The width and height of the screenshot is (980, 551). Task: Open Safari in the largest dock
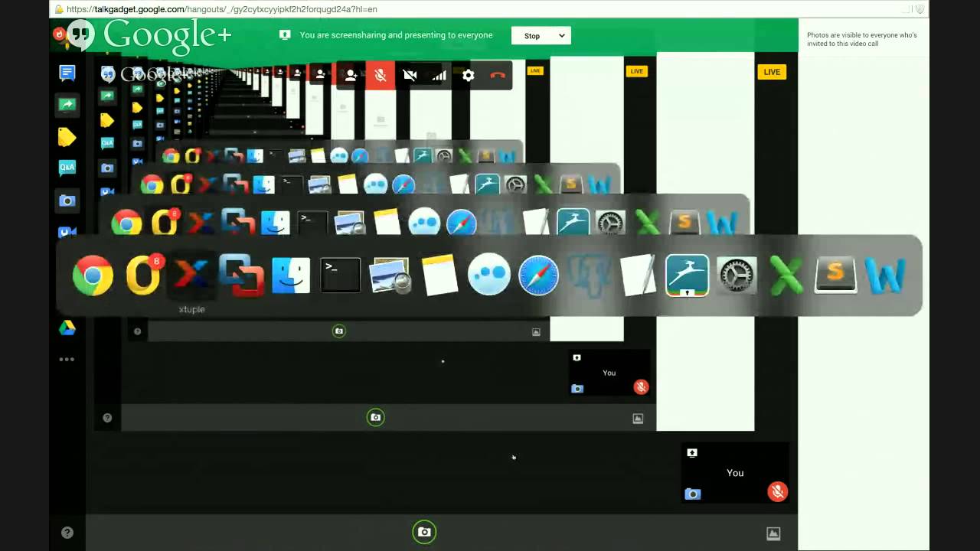coord(538,275)
